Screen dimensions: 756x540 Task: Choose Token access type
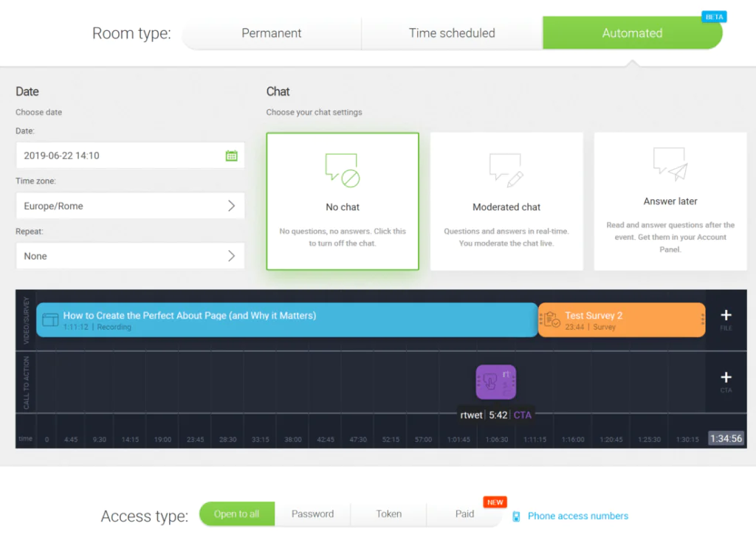(388, 514)
